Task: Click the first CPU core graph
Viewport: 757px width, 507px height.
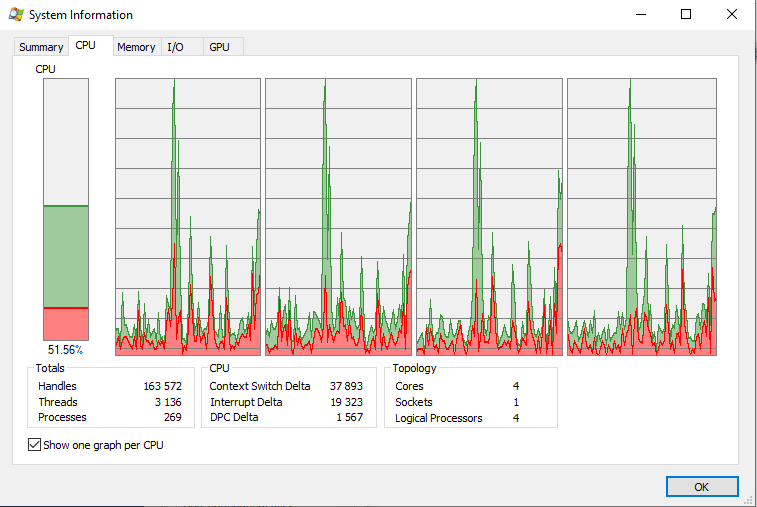Action: (x=188, y=217)
